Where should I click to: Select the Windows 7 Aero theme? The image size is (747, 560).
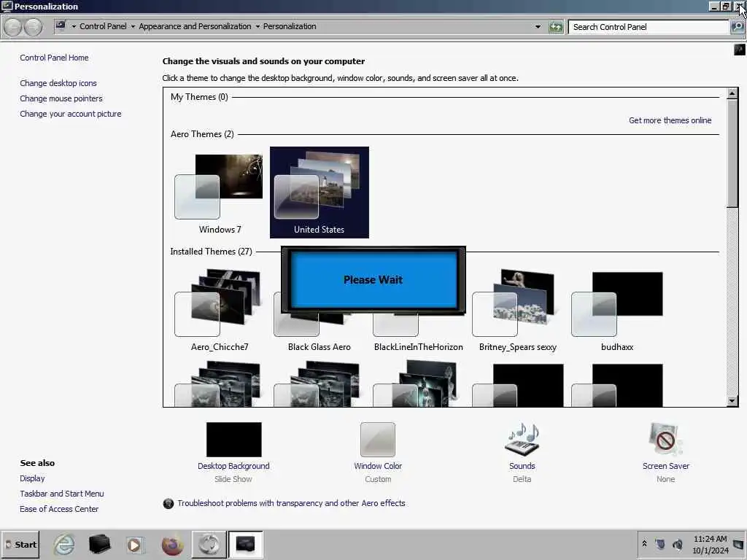(x=220, y=193)
